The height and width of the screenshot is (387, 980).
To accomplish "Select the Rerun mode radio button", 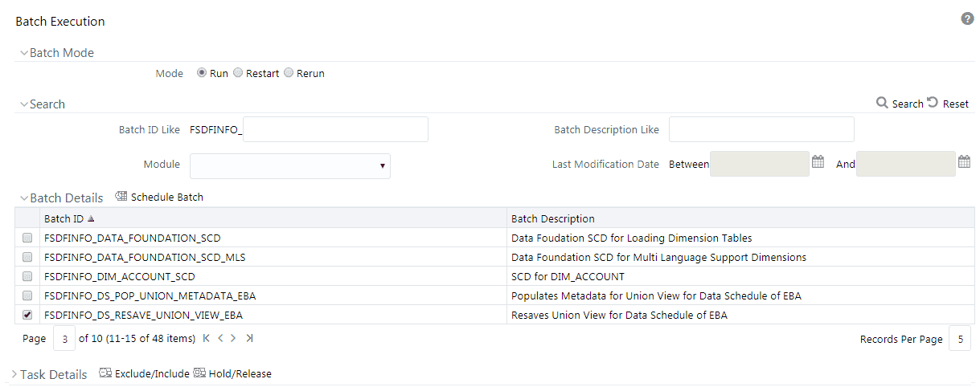I will click(x=289, y=73).
